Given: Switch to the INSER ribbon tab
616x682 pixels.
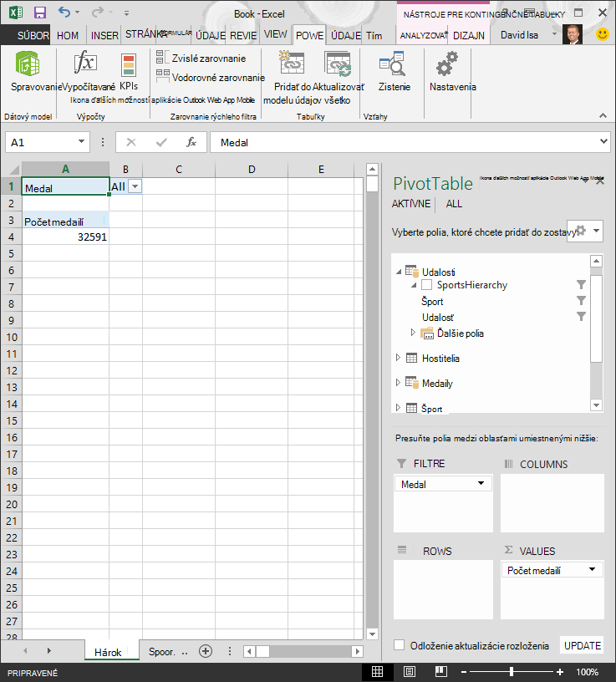Looking at the screenshot, I should click(104, 35).
